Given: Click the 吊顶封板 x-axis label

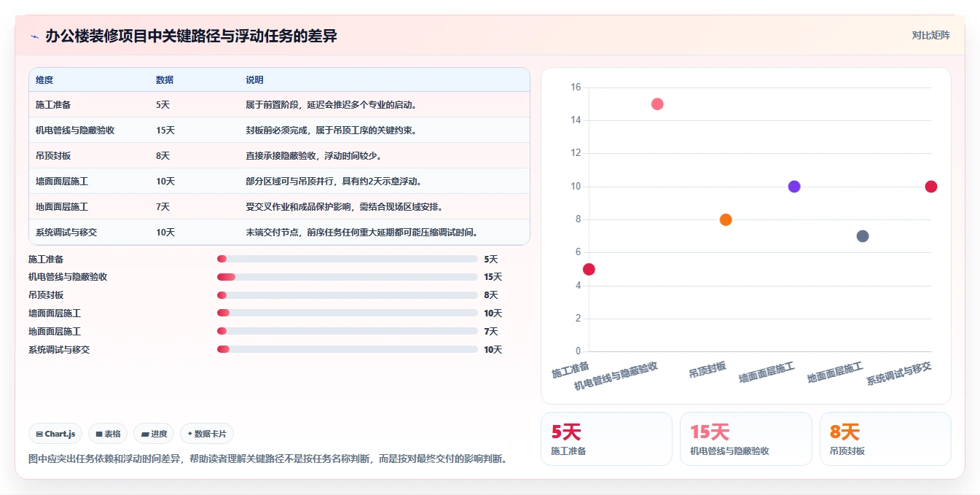Looking at the screenshot, I should coord(707,370).
